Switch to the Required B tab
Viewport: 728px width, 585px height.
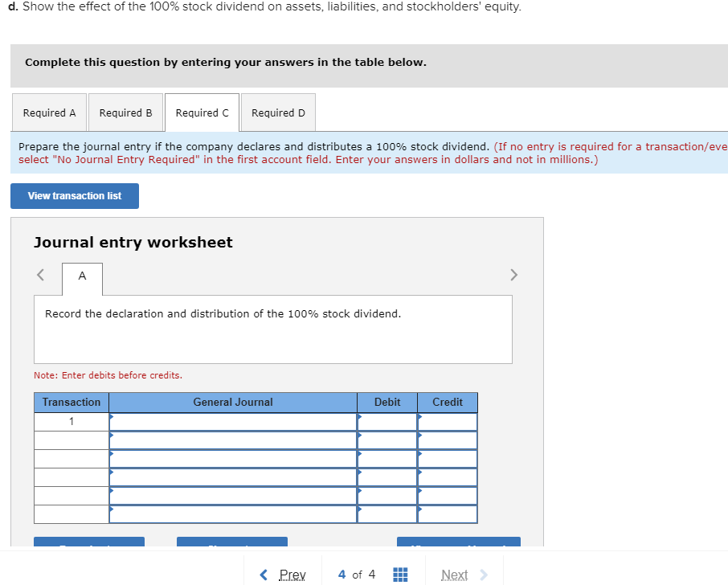point(126,112)
